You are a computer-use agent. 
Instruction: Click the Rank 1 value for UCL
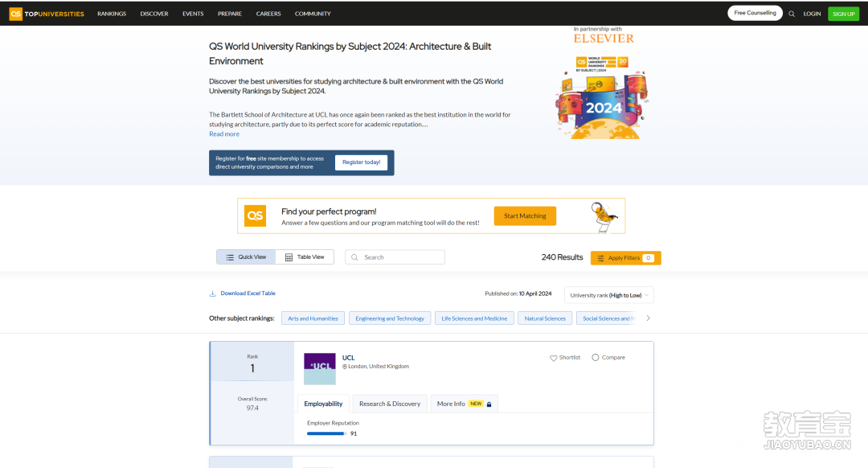(x=252, y=368)
